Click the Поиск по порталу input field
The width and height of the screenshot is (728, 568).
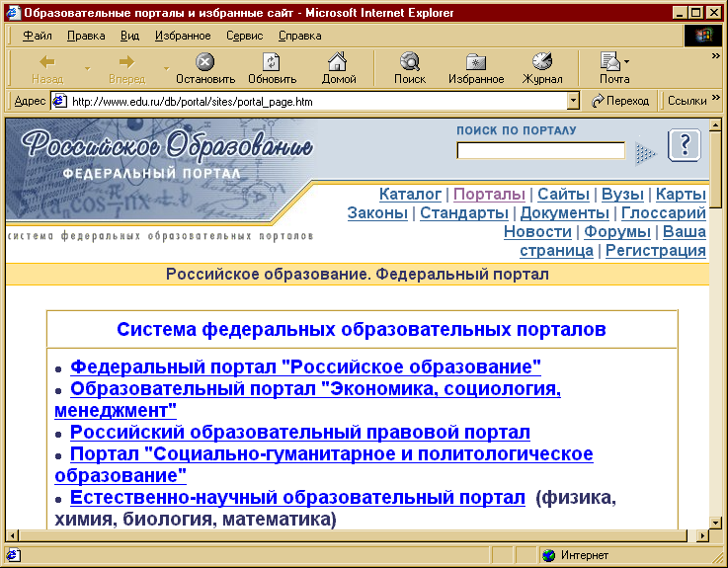tap(540, 150)
